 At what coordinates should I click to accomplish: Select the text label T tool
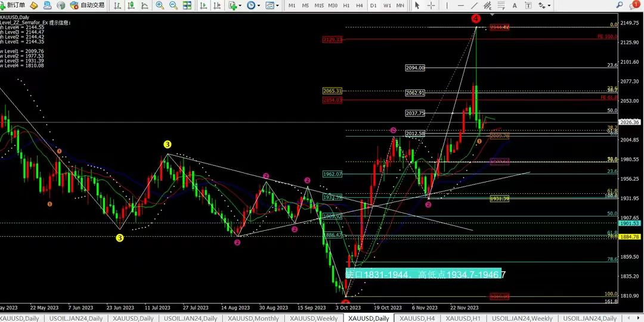528,5
